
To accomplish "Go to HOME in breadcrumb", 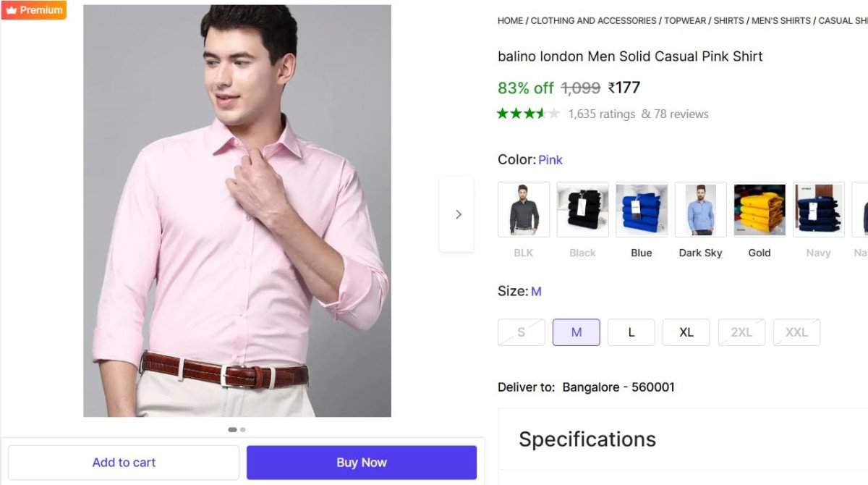I will pyautogui.click(x=510, y=21).
